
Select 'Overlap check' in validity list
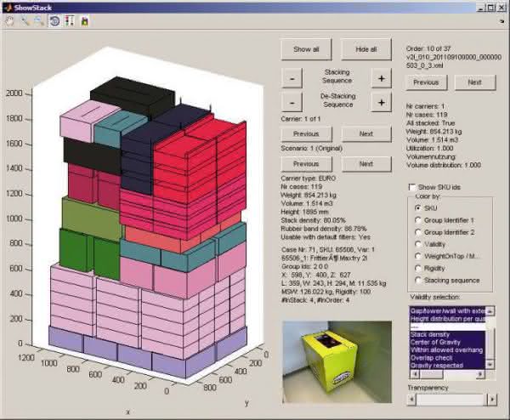click(448, 358)
